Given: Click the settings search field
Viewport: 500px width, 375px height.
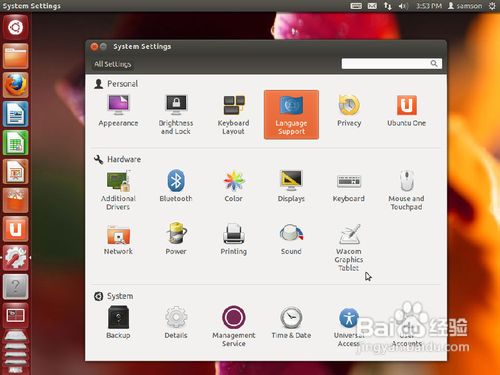Looking at the screenshot, I should pos(392,64).
